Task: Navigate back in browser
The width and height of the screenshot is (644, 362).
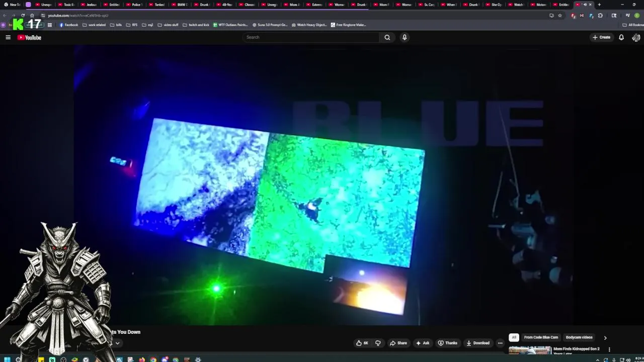Action: 5,16
